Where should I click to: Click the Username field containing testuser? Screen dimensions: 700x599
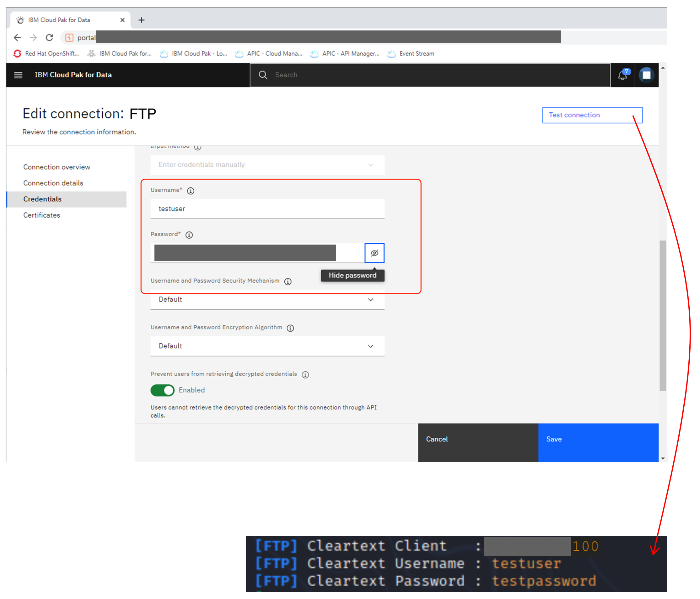click(267, 209)
